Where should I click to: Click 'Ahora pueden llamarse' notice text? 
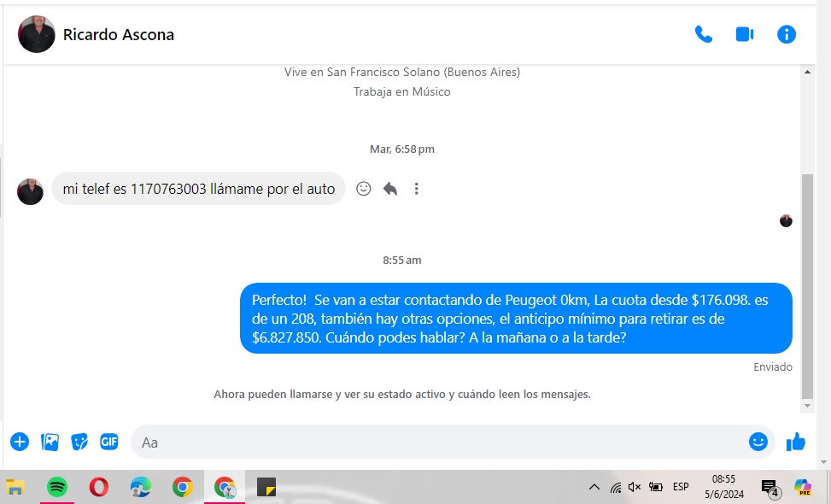(402, 395)
